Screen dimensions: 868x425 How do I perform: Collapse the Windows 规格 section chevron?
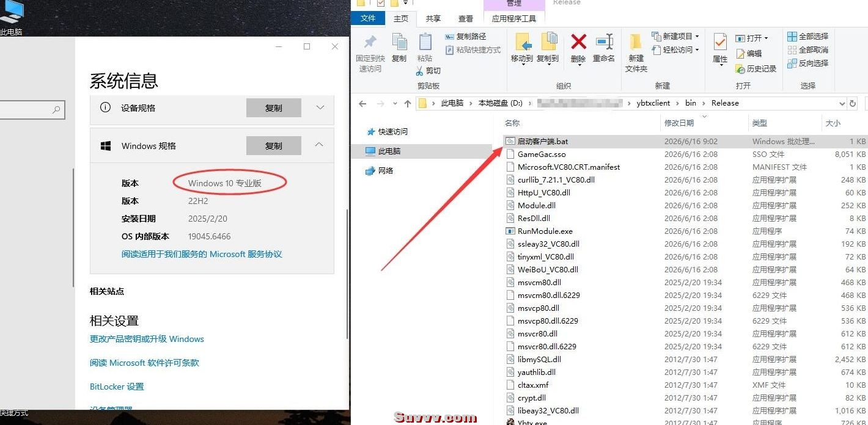pyautogui.click(x=320, y=145)
